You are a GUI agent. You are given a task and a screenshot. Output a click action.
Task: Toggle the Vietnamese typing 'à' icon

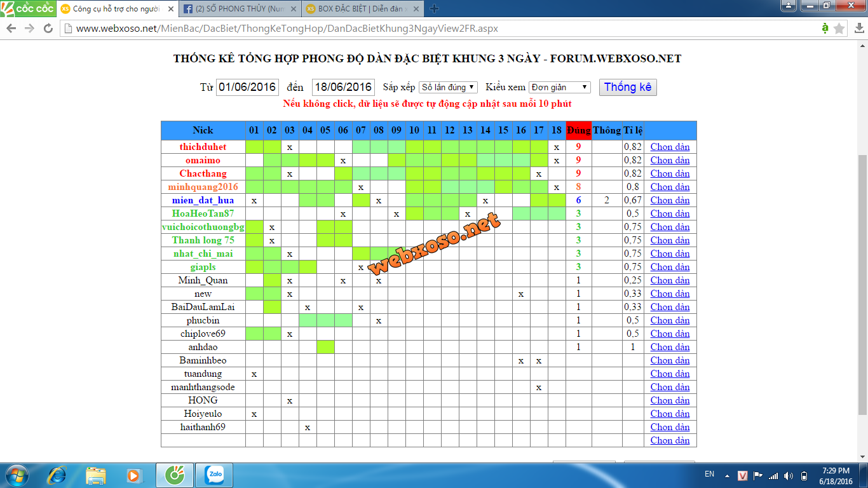tap(825, 28)
